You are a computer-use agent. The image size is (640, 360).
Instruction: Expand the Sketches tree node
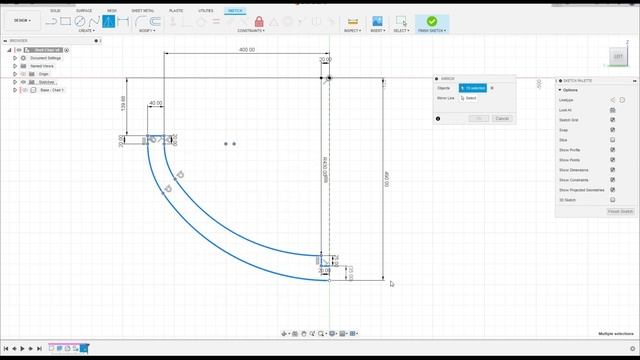coord(15,82)
